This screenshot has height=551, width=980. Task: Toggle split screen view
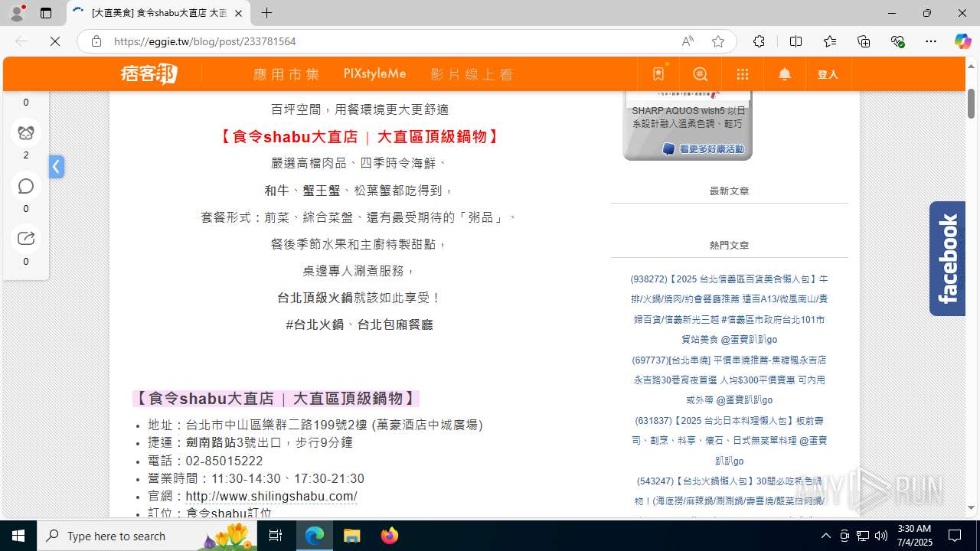coord(795,41)
